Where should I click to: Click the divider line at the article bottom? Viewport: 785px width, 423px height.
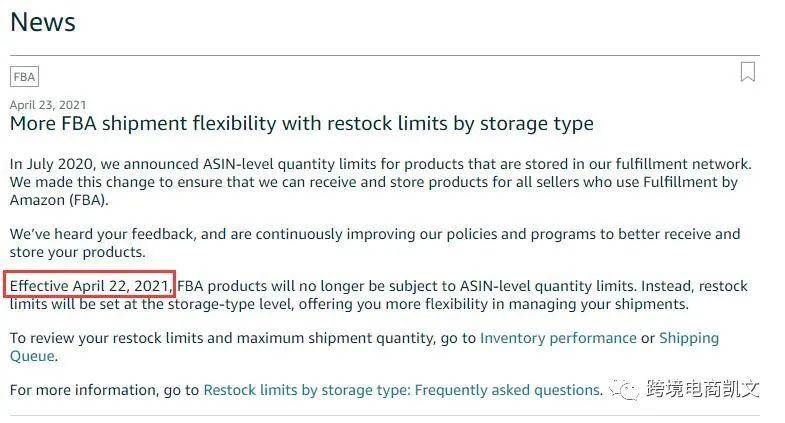coord(384,415)
